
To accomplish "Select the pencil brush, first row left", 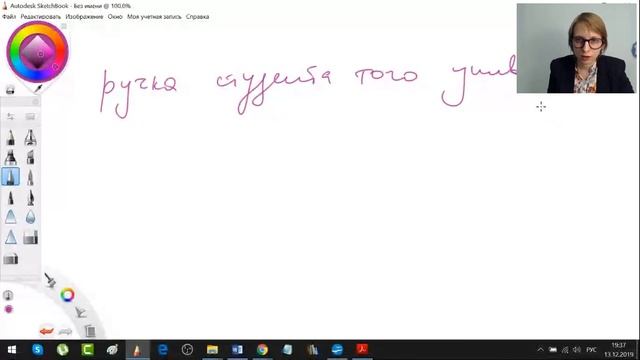I will [11, 138].
